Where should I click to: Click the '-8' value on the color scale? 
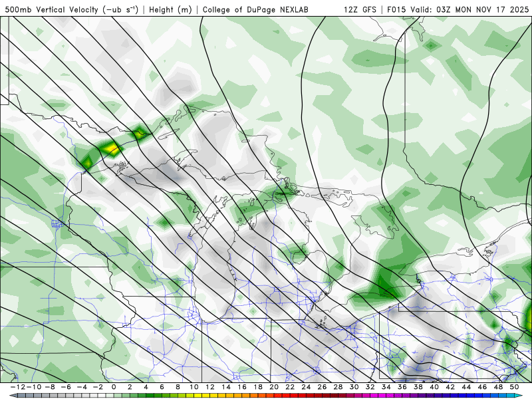click(49, 387)
